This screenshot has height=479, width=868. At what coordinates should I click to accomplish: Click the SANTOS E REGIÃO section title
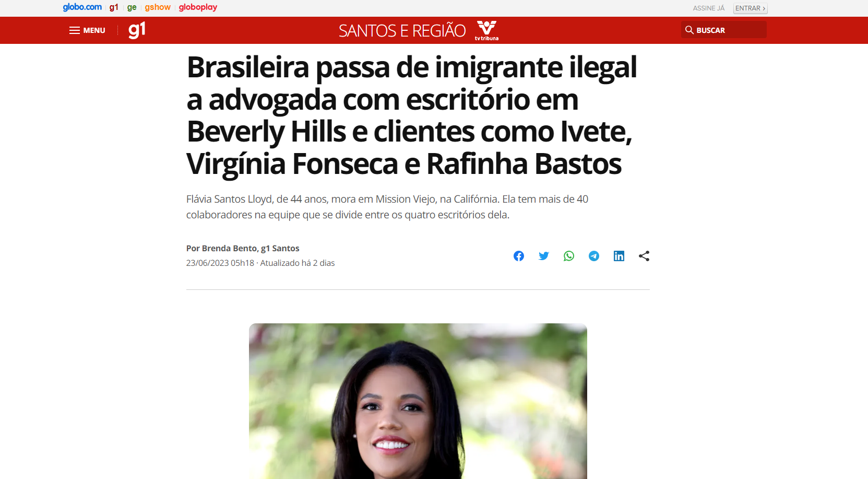tap(402, 30)
